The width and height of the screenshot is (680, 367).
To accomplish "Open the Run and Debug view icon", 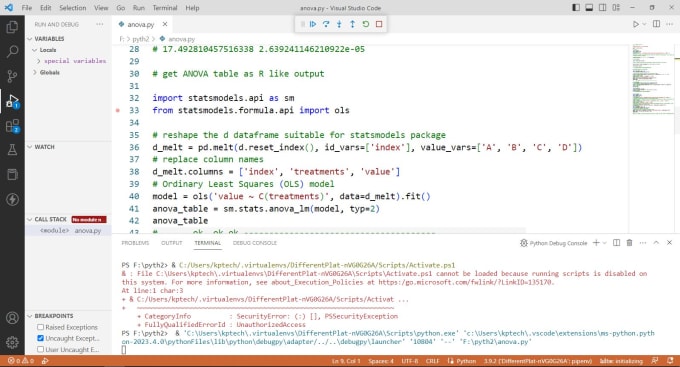I will point(12,102).
